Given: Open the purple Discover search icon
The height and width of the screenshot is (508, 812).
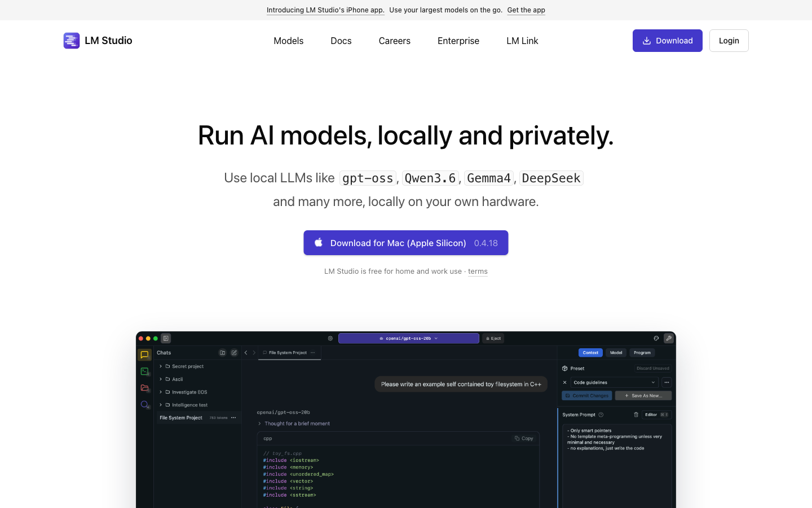Looking at the screenshot, I should click(144, 405).
